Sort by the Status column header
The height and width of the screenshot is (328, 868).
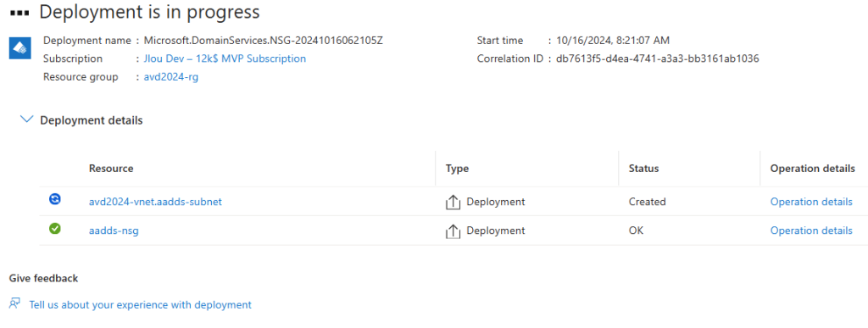click(644, 169)
